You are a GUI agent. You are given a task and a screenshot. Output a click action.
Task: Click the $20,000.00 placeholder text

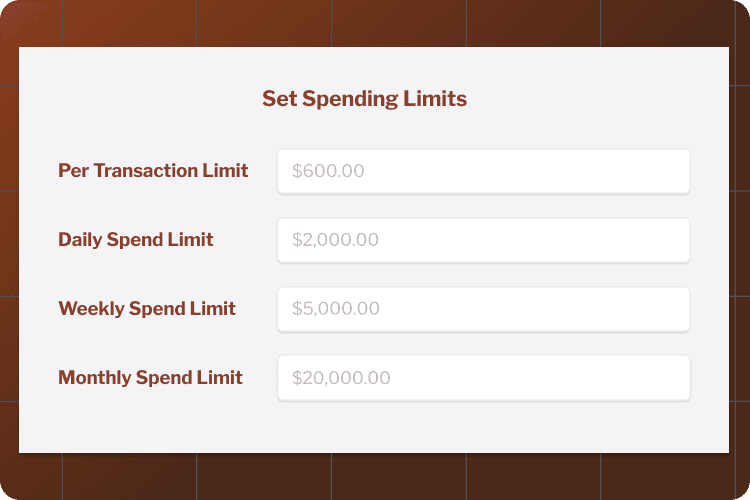coord(341,378)
